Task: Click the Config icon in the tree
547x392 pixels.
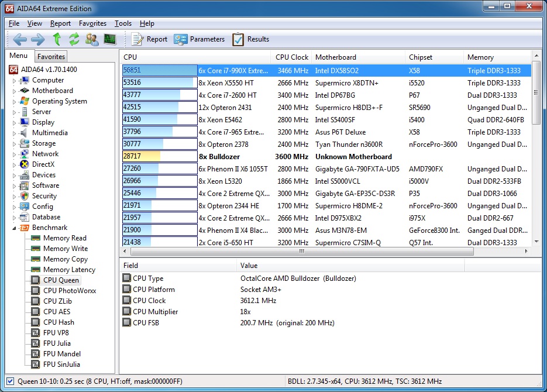Action: (x=25, y=207)
